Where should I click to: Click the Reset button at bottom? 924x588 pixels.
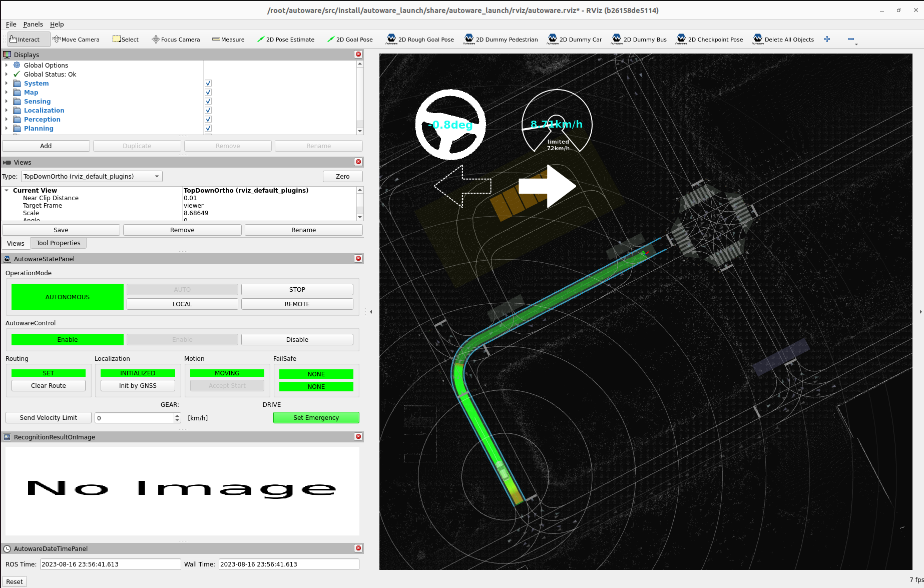click(15, 581)
